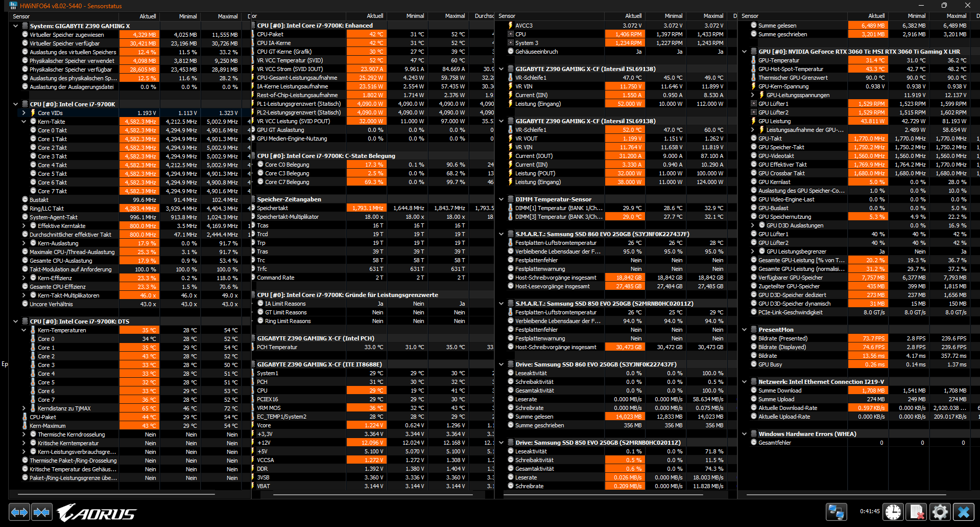Click thermometer icon beside PCH Temperatur
This screenshot has width=980, height=527.
point(253,347)
